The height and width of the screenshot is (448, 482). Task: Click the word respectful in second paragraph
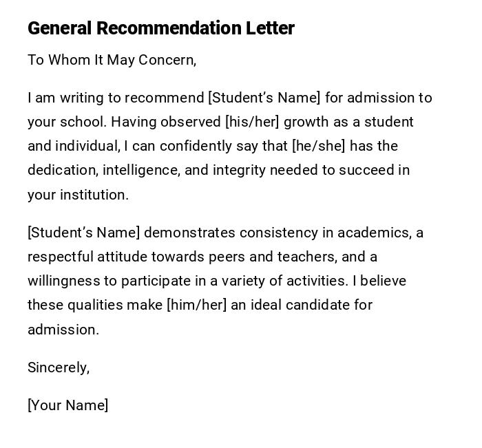pyautogui.click(x=60, y=257)
